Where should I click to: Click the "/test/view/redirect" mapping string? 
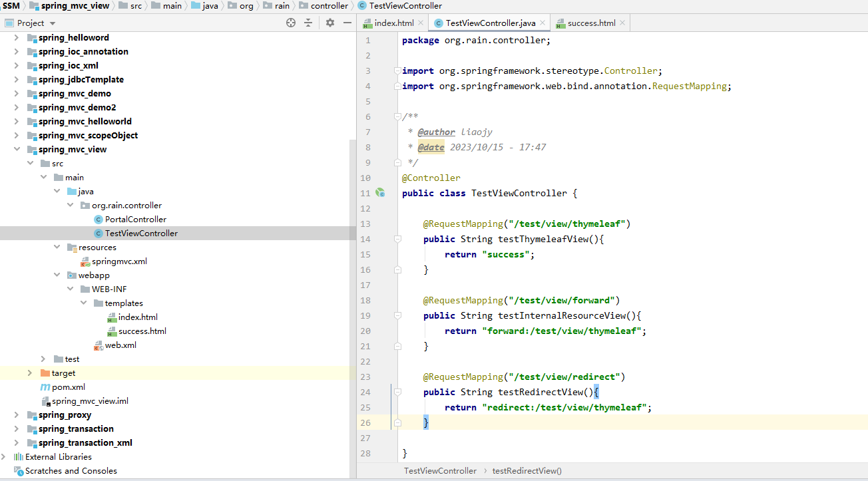[564, 377]
